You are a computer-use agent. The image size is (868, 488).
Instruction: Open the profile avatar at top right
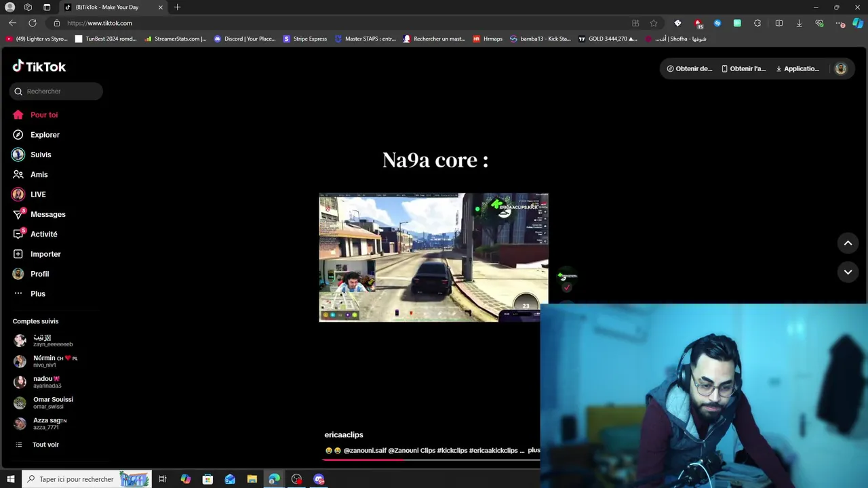coord(841,68)
